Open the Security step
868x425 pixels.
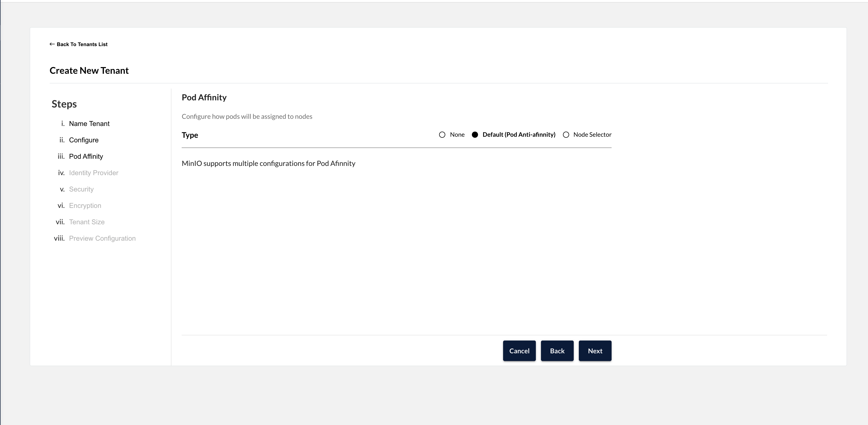coord(81,189)
